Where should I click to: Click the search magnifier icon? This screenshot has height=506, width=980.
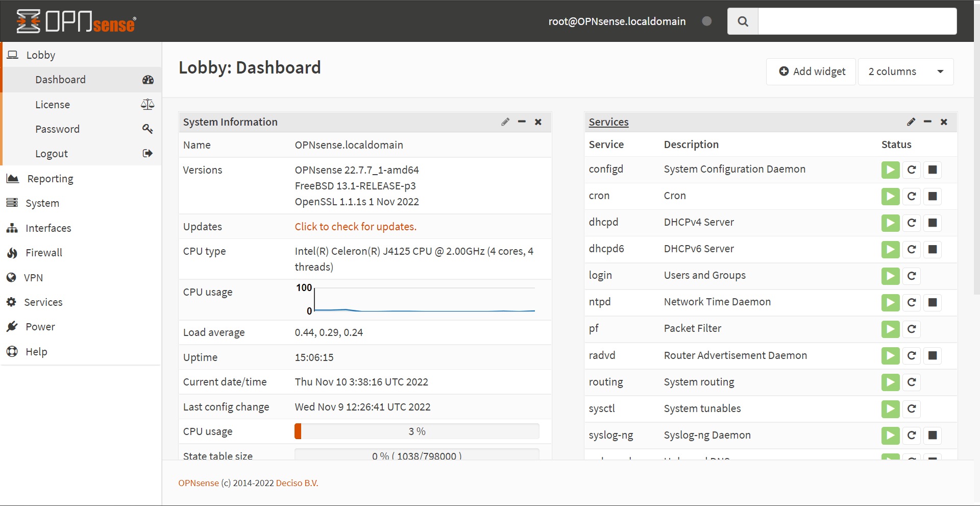tap(743, 21)
